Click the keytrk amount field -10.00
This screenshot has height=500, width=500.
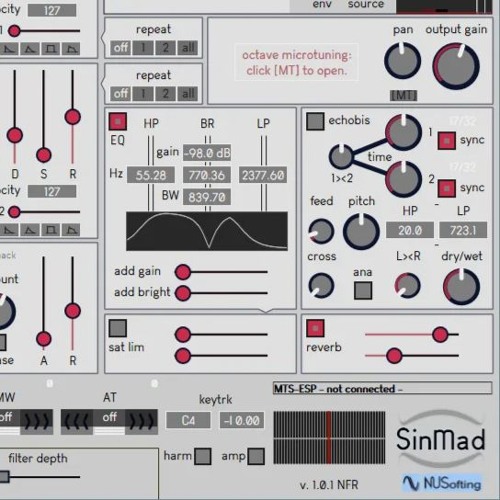(x=242, y=420)
